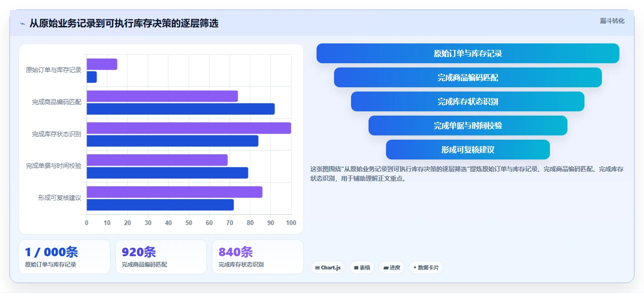Click x-axis tick label 10

(x=107, y=223)
